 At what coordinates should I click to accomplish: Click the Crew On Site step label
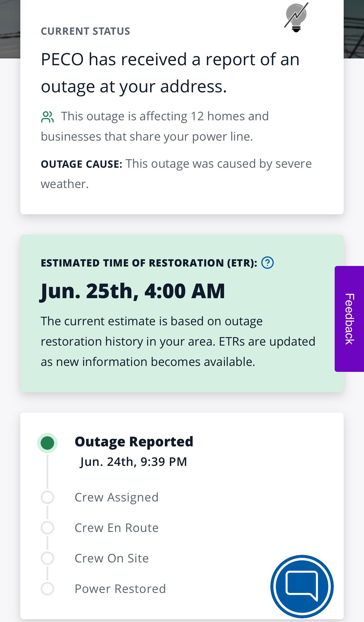[111, 558]
